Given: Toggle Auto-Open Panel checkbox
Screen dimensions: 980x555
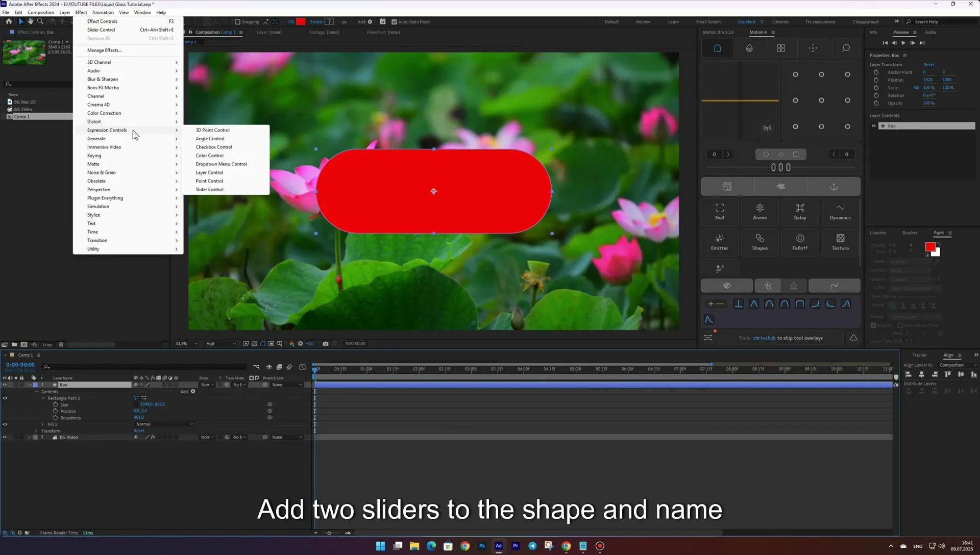Looking at the screenshot, I should [x=394, y=22].
